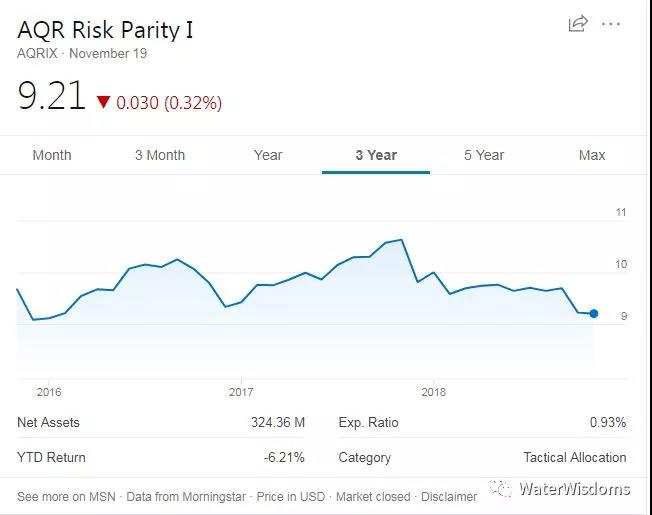652x515 pixels.
Task: Click the WaterWisdoms watermark logo
Action: tap(500, 489)
